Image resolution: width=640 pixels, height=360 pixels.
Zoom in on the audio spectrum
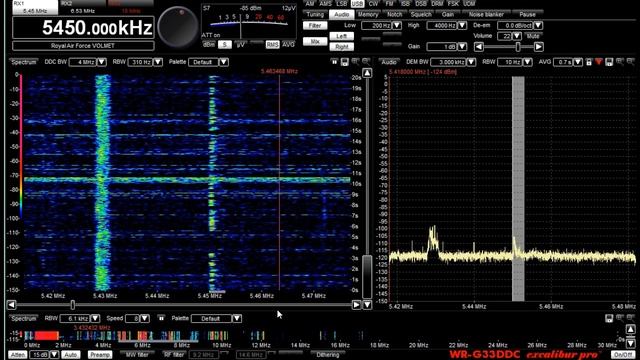(620, 62)
